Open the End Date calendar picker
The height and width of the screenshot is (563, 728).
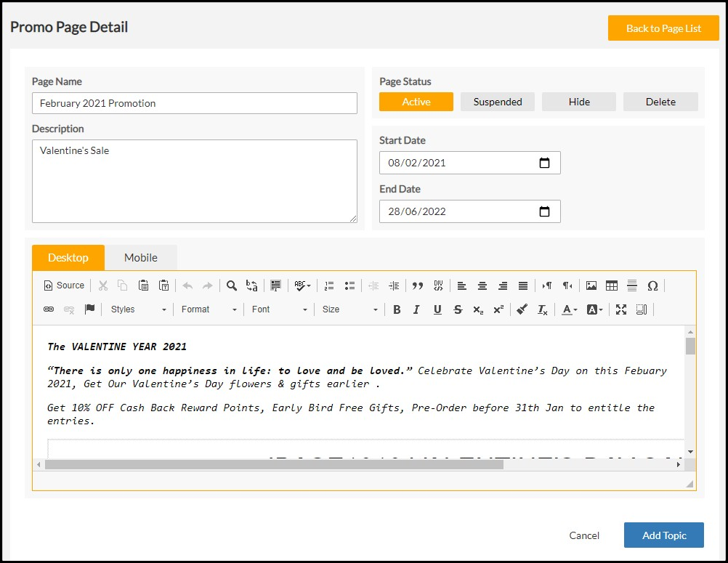click(x=545, y=211)
